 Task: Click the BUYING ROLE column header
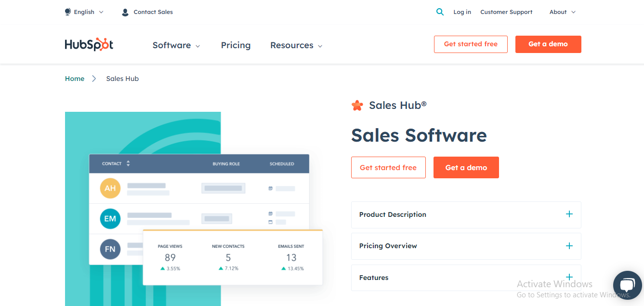coord(226,164)
